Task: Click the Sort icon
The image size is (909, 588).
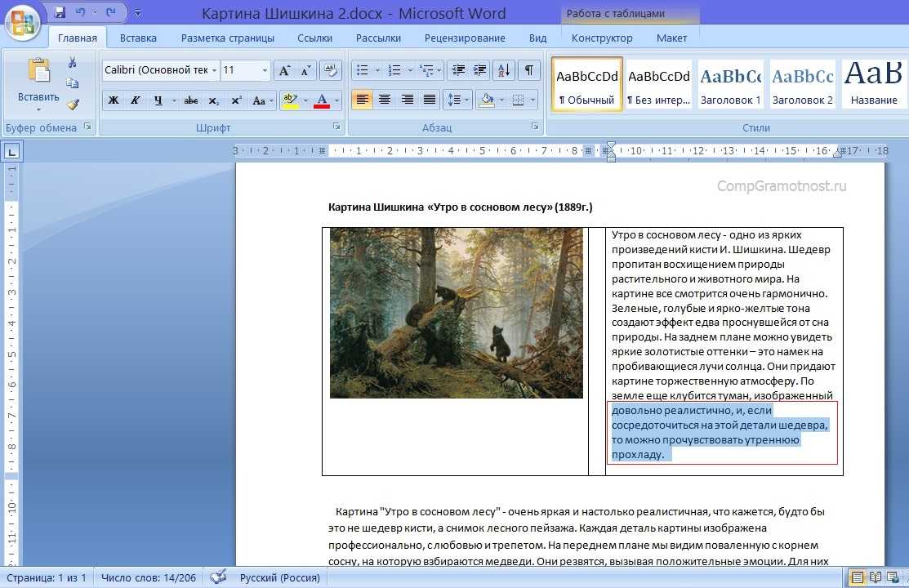Action: point(503,70)
